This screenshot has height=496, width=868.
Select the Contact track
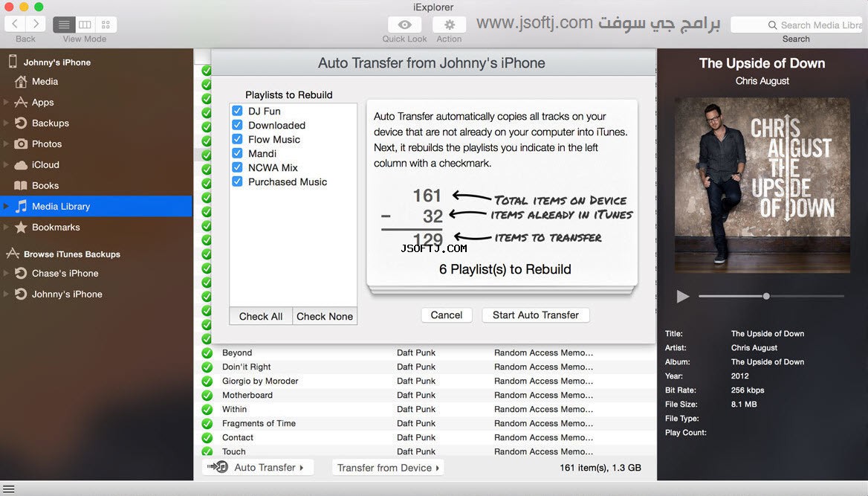pyautogui.click(x=425, y=437)
